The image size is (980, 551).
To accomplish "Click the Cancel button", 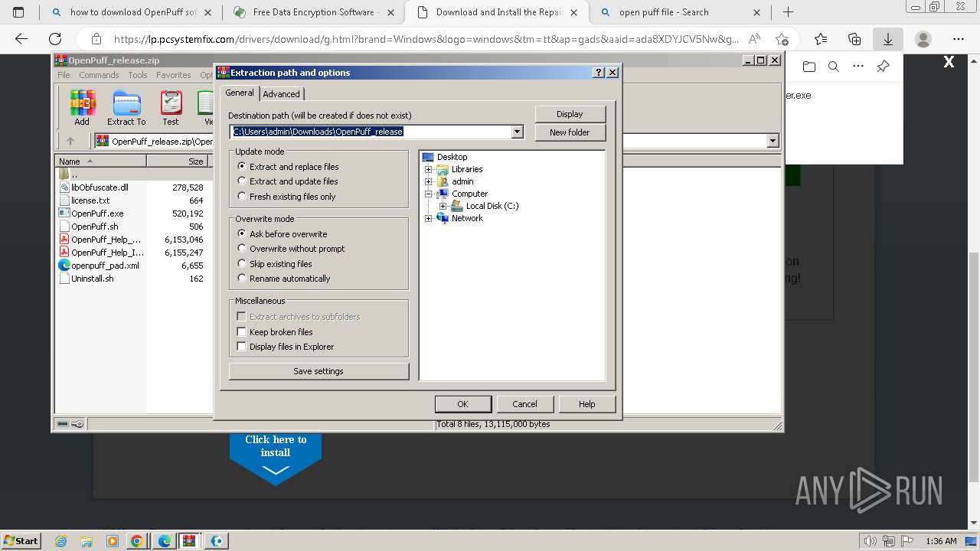I will pos(524,404).
